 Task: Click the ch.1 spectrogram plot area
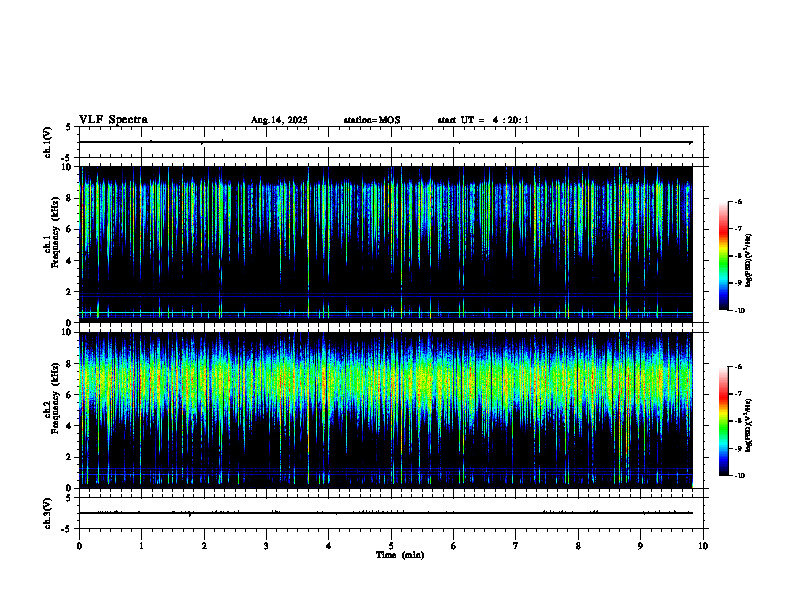(386, 244)
